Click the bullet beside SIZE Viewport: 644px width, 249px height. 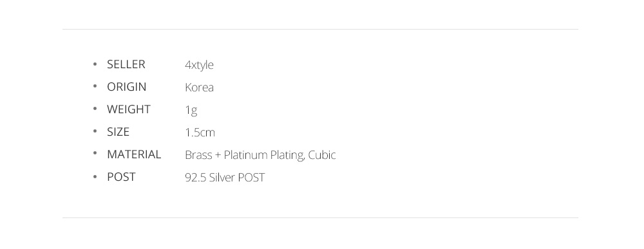coord(95,131)
